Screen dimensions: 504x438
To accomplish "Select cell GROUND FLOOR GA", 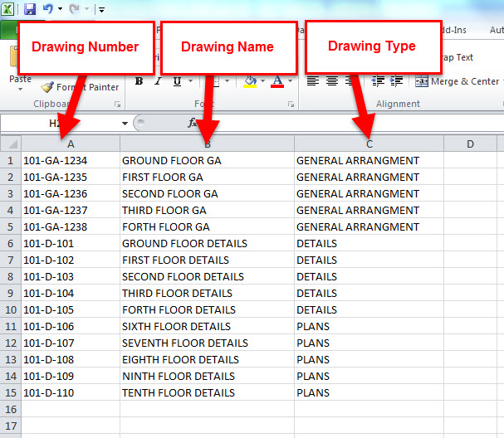I will pyautogui.click(x=208, y=160).
